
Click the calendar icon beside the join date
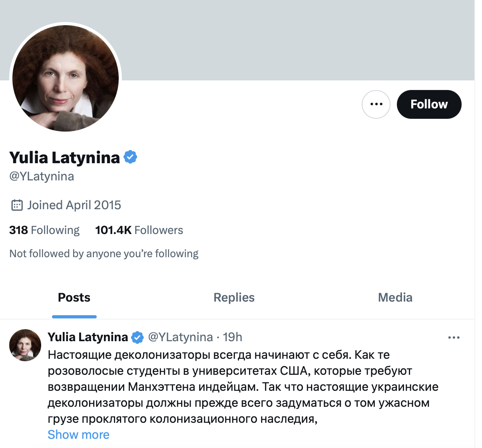pyautogui.click(x=17, y=205)
